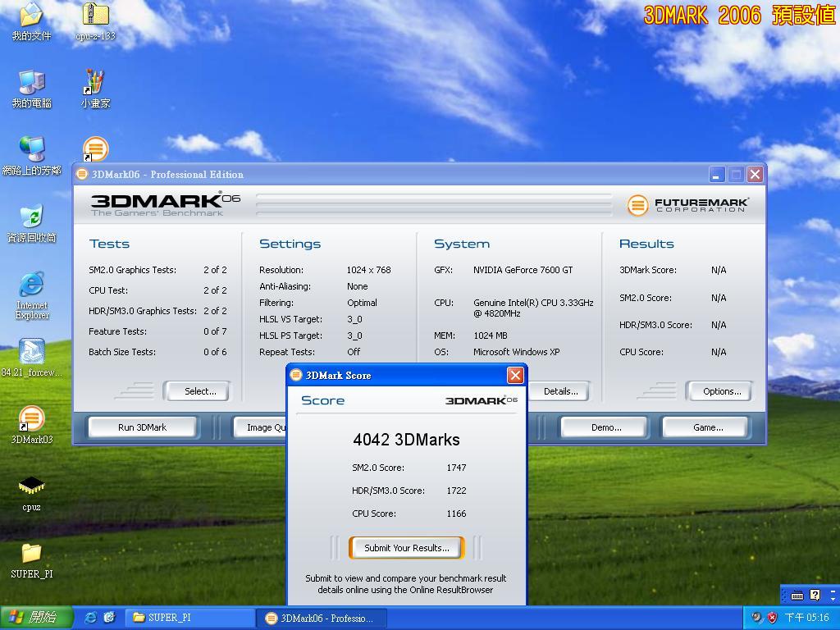The height and width of the screenshot is (630, 840).
Task: Open 我的電腦 desktop icon
Action: pyautogui.click(x=31, y=89)
